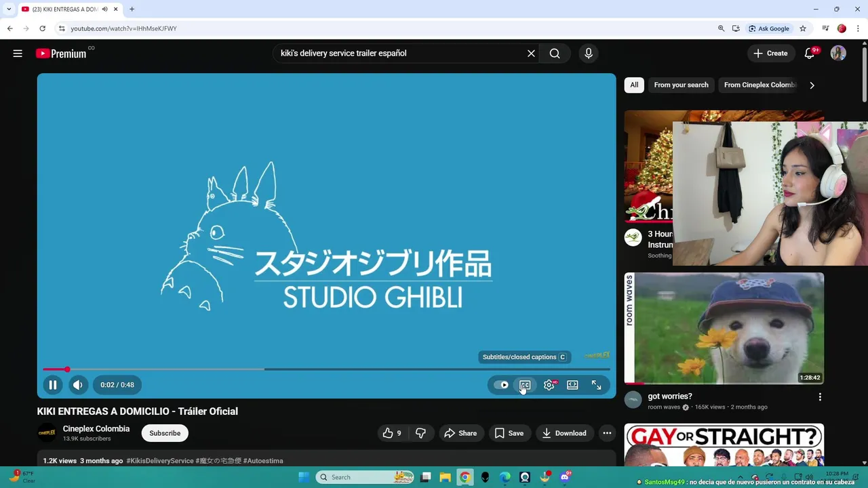Open the got worries? dog video thumbnail
Screen dimensions: 868x488
(x=724, y=329)
